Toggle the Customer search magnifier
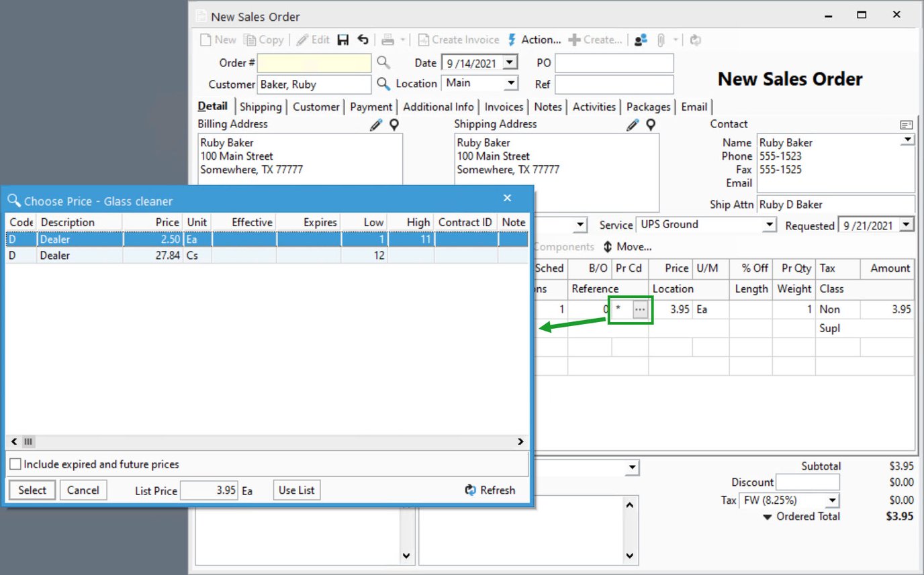The image size is (924, 575). [x=383, y=84]
